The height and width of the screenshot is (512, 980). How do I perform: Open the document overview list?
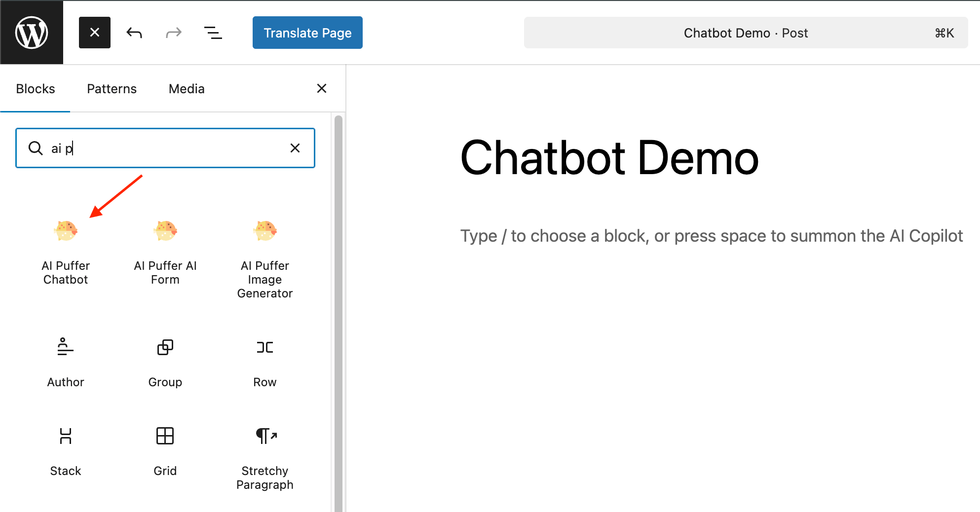[213, 33]
